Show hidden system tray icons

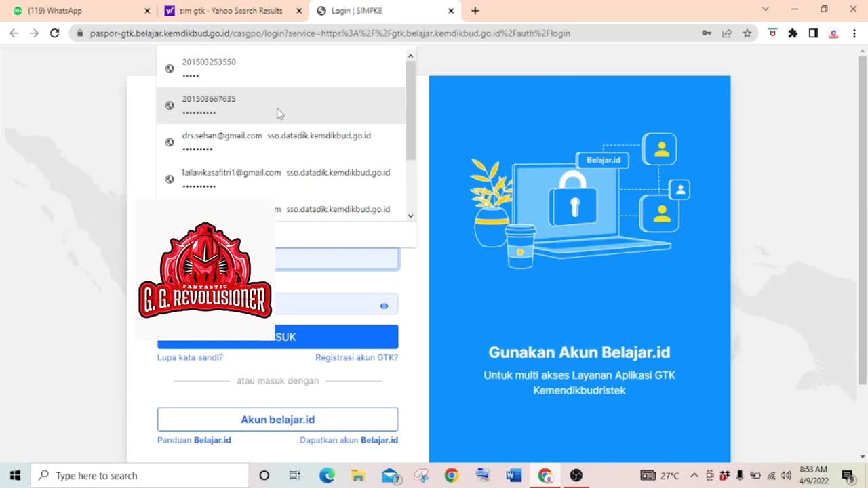[694, 475]
